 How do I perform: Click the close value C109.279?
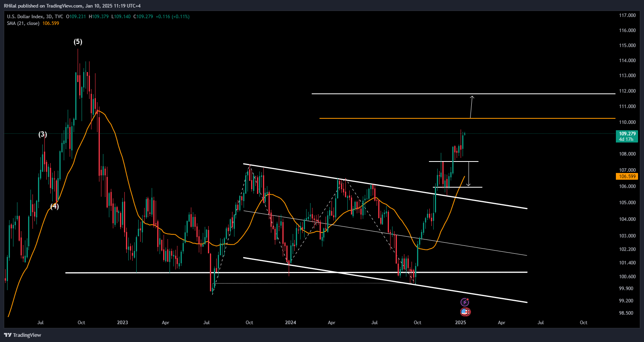tap(143, 17)
